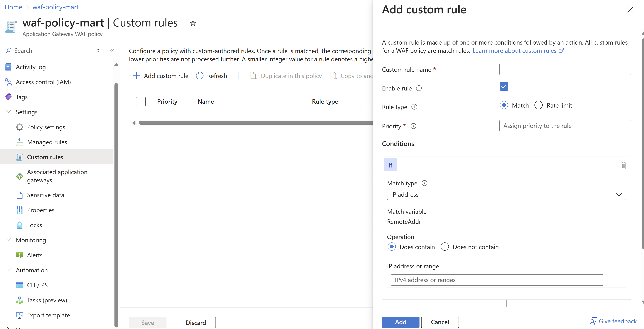Uncheck the Enable rule checkbox
The width and height of the screenshot is (644, 329).
(x=504, y=87)
